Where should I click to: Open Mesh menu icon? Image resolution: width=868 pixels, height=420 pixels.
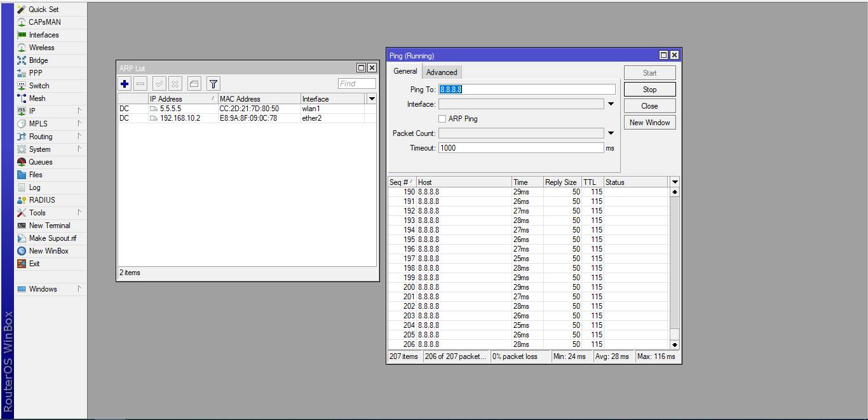point(22,98)
